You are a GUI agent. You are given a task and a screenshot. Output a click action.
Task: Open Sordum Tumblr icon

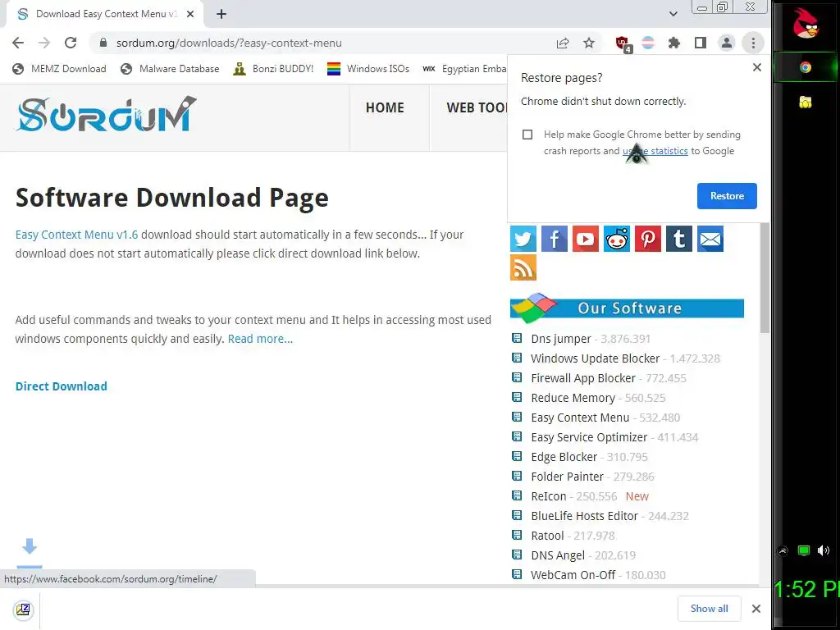click(678, 239)
